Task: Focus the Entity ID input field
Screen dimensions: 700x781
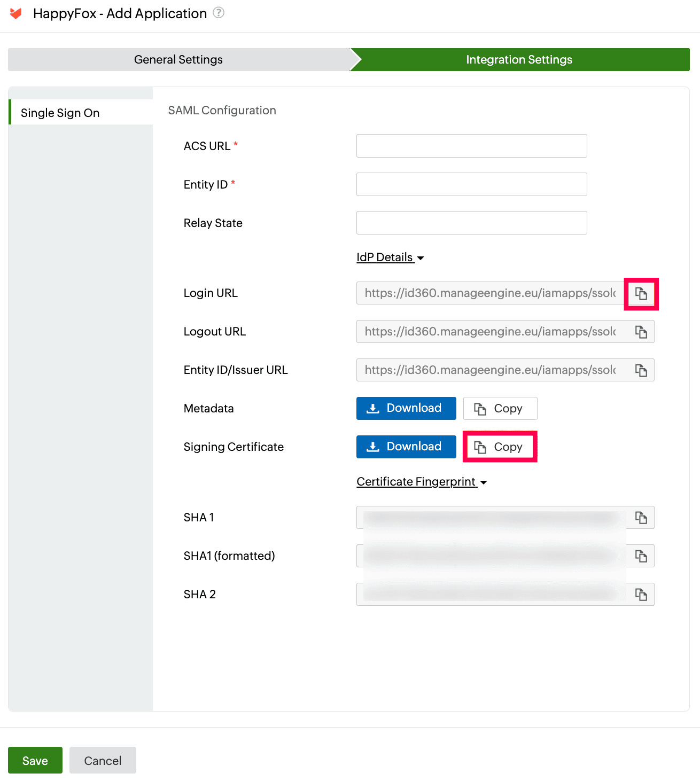Action: tap(472, 184)
